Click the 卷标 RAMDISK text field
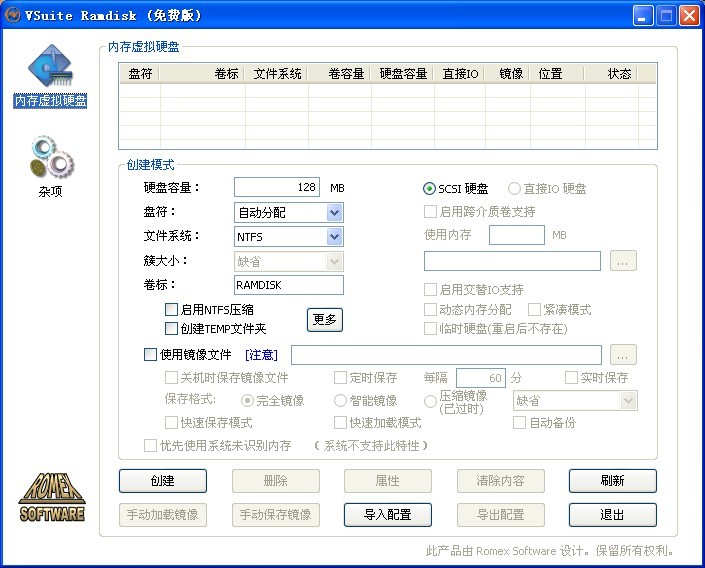The width and height of the screenshot is (705, 568). coord(288,285)
